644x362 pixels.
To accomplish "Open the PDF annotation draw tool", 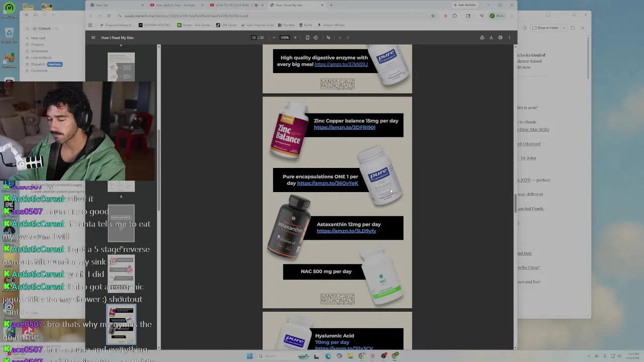I will (328, 38).
